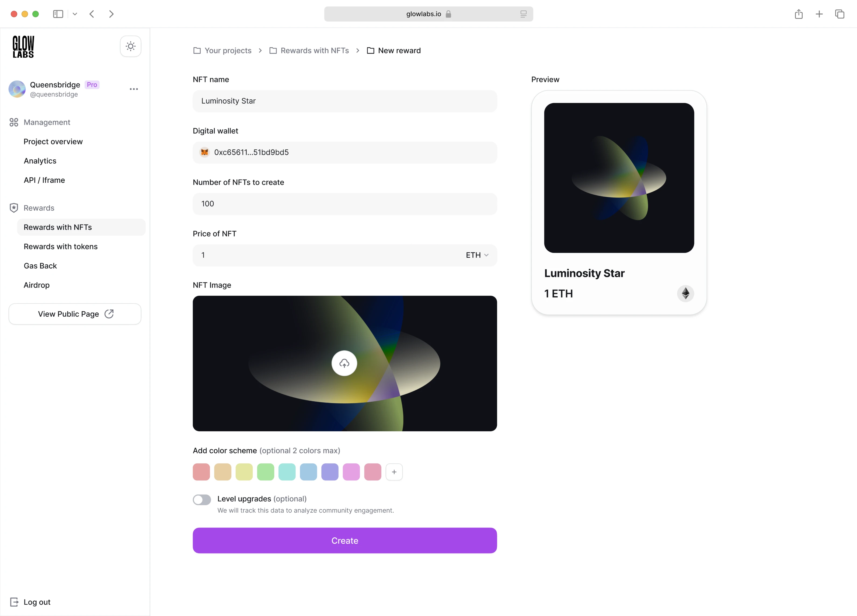
Task: Click the plus button to add custom color
Action: click(x=394, y=472)
